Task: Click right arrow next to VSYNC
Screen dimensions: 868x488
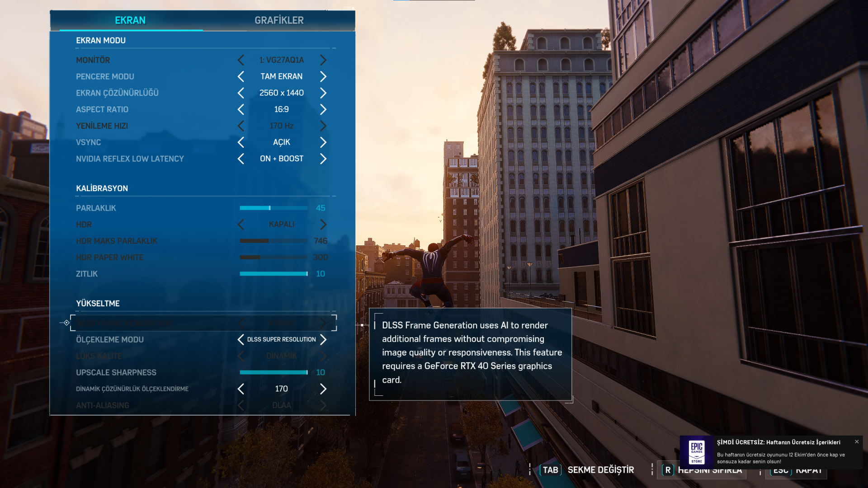Action: pos(323,142)
